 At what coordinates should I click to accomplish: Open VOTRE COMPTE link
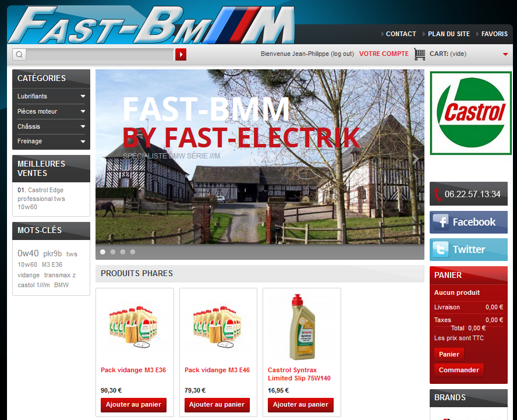click(x=384, y=54)
